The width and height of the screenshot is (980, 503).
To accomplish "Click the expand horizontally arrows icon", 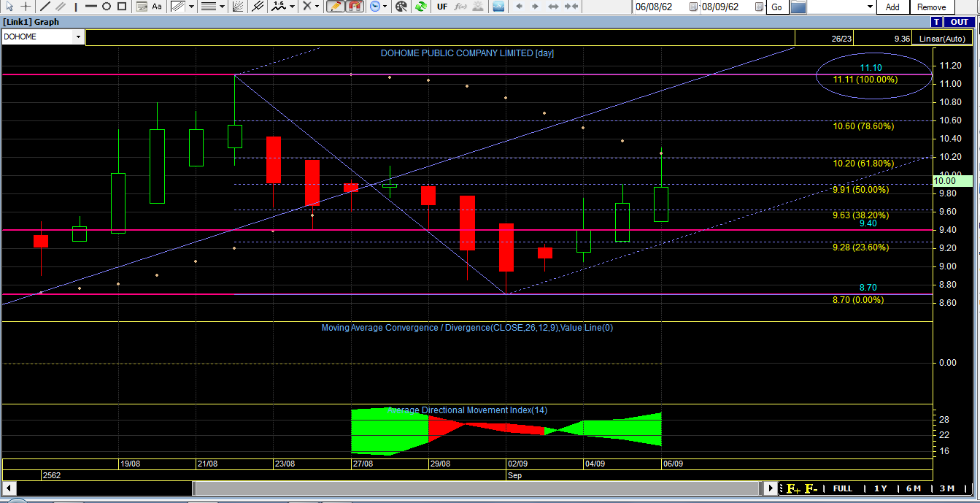I will pos(554,7).
